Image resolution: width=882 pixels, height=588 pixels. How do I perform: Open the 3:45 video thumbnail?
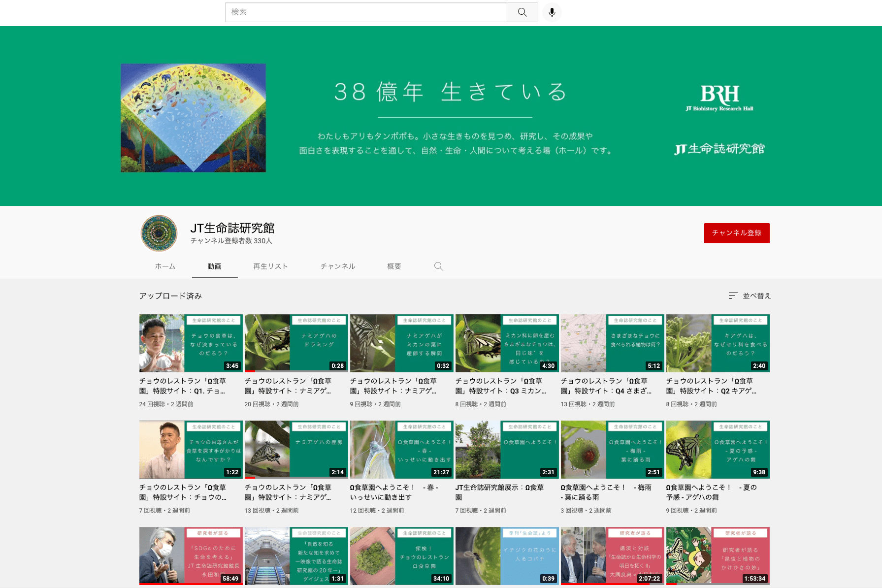[x=191, y=343]
